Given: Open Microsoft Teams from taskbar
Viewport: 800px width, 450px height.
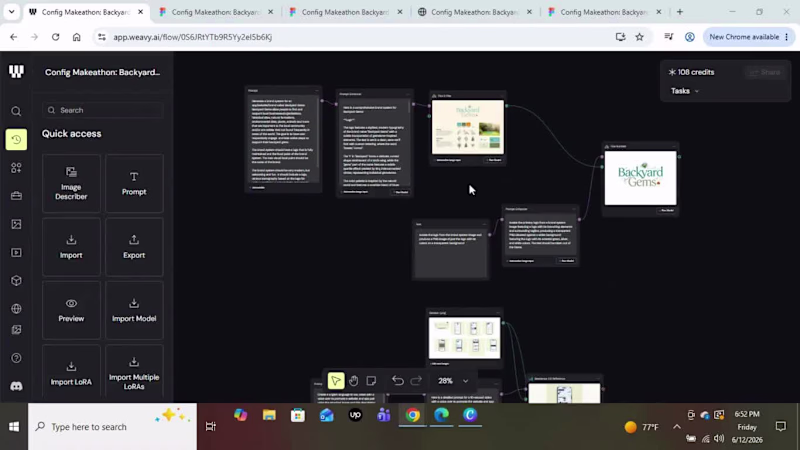Looking at the screenshot, I should tap(384, 415).
